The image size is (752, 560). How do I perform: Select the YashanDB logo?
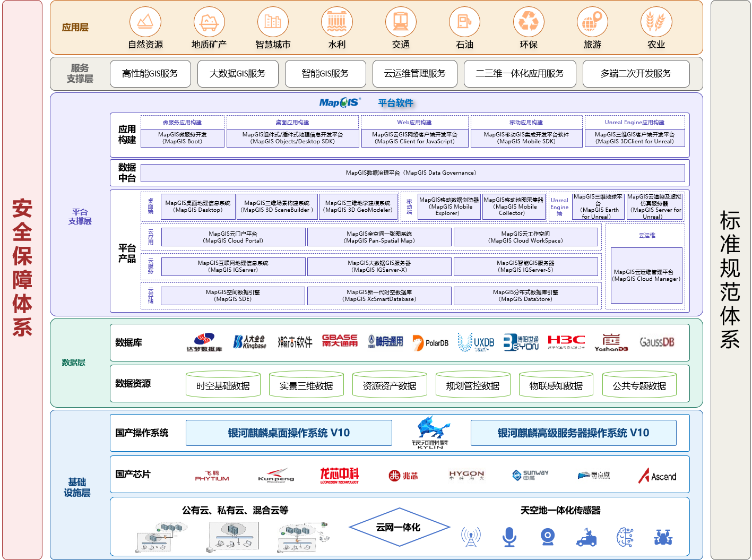coord(611,342)
